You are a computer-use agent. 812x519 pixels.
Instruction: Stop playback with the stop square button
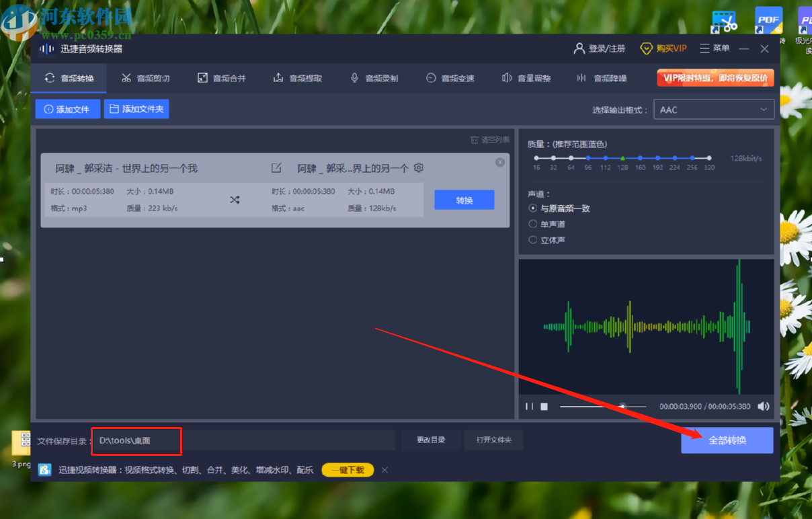(x=542, y=406)
